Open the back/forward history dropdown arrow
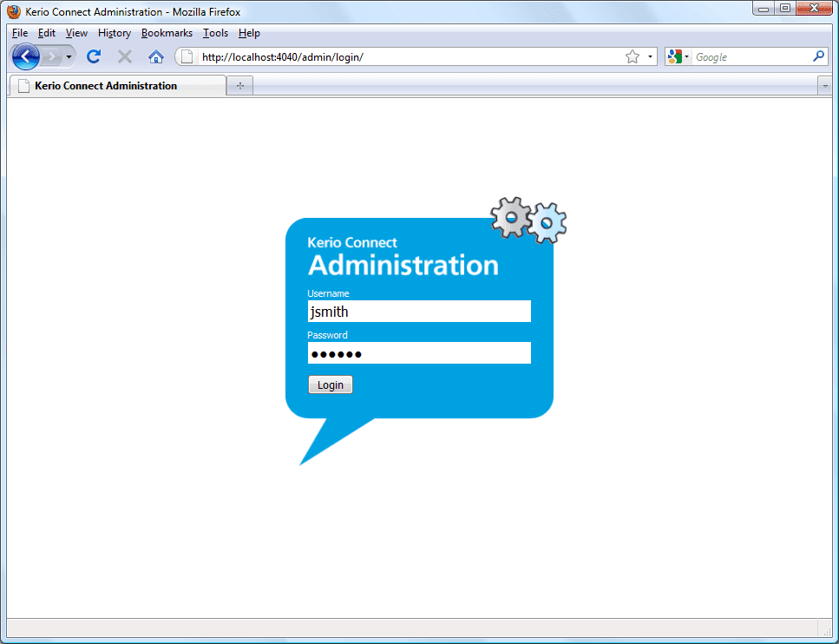The width and height of the screenshot is (839, 644). pos(69,56)
